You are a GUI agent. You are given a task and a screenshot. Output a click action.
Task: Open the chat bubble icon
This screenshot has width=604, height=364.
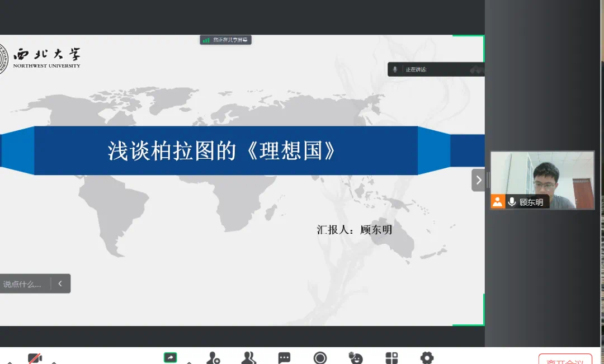[x=284, y=358]
